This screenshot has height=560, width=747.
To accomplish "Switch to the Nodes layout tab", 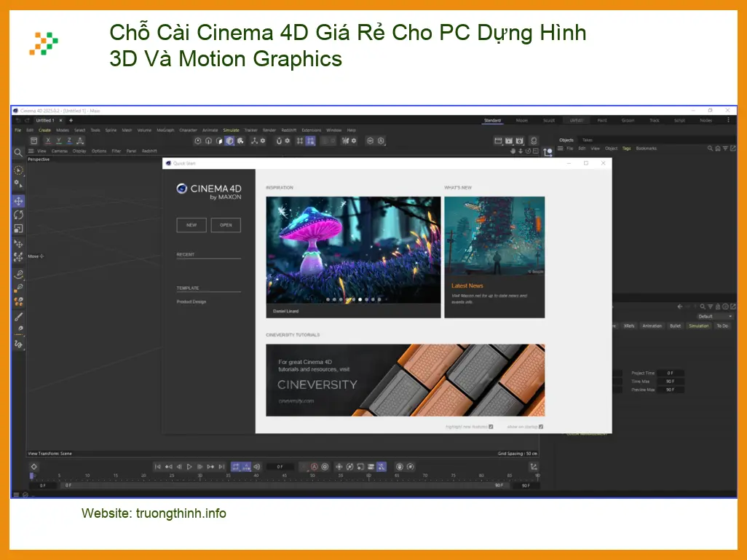I will coord(706,121).
